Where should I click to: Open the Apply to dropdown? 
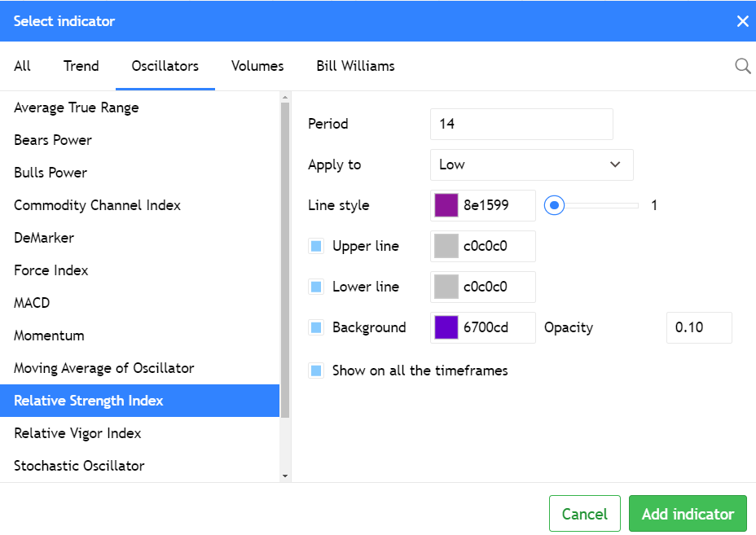531,164
